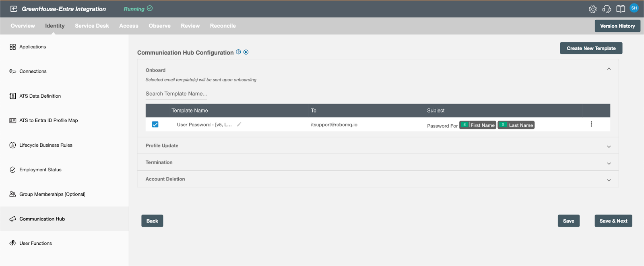Open three-dot menu for User Password row
This screenshot has width=644, height=266.
pos(591,124)
